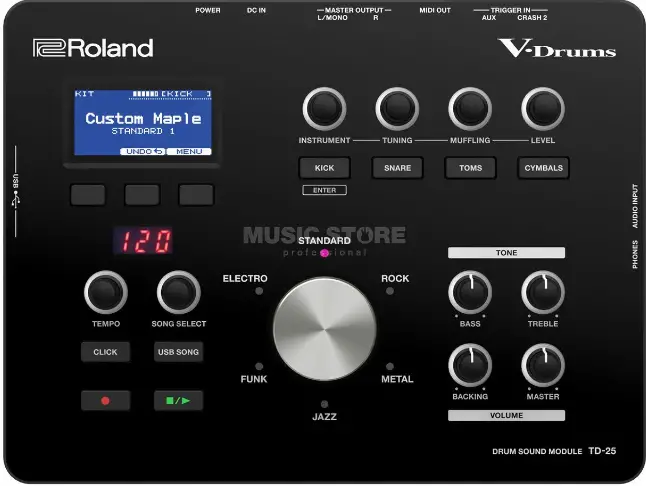Click the TRIGGER IN label

click(x=510, y=10)
